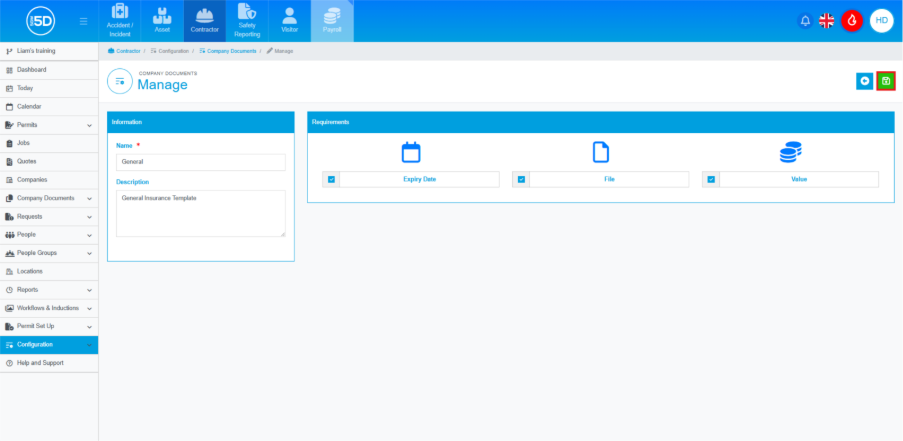Go to Company Documents breadcrumb link
Viewport: 903px width, 441px height.
(230, 50)
